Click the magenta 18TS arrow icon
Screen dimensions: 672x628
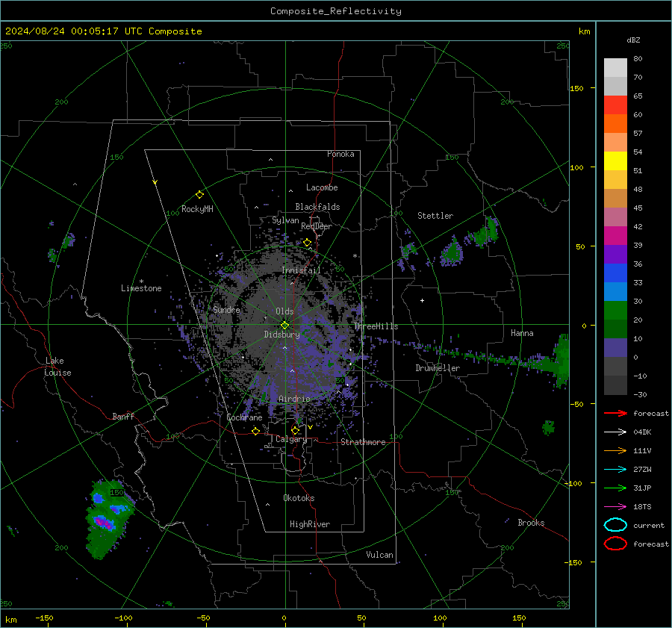pyautogui.click(x=615, y=507)
